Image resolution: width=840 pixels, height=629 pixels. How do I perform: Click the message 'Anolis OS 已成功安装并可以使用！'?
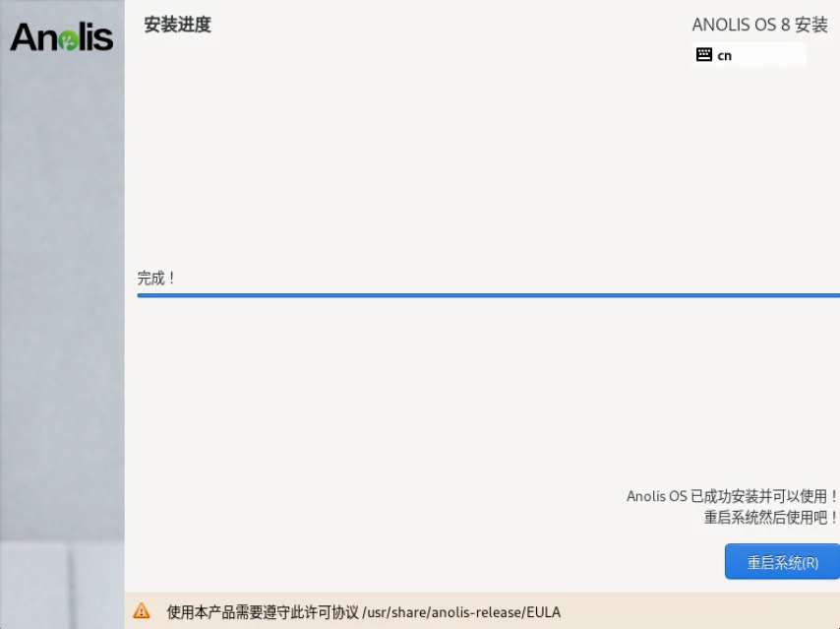click(733, 496)
